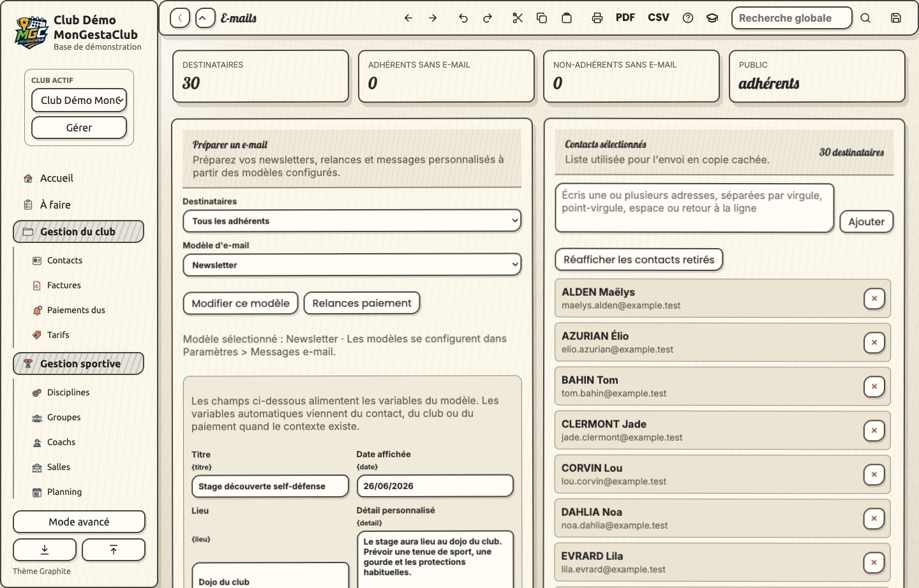This screenshot has height=588, width=919.
Task: Remove AZURIAN Élio from the recipients
Action: [874, 342]
